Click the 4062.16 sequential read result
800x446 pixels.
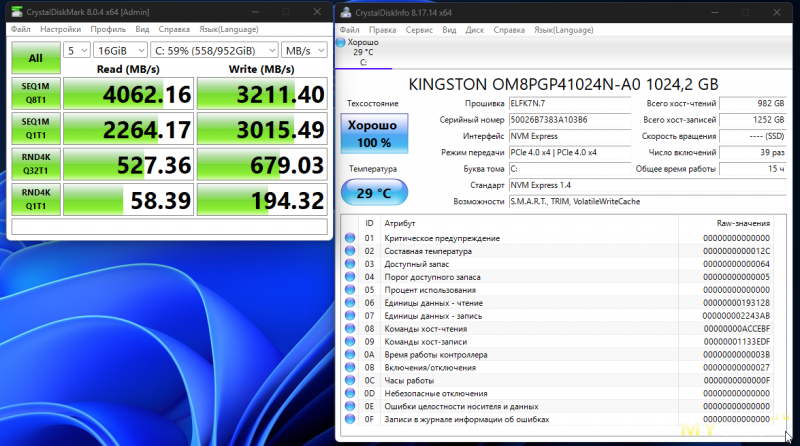(129, 93)
